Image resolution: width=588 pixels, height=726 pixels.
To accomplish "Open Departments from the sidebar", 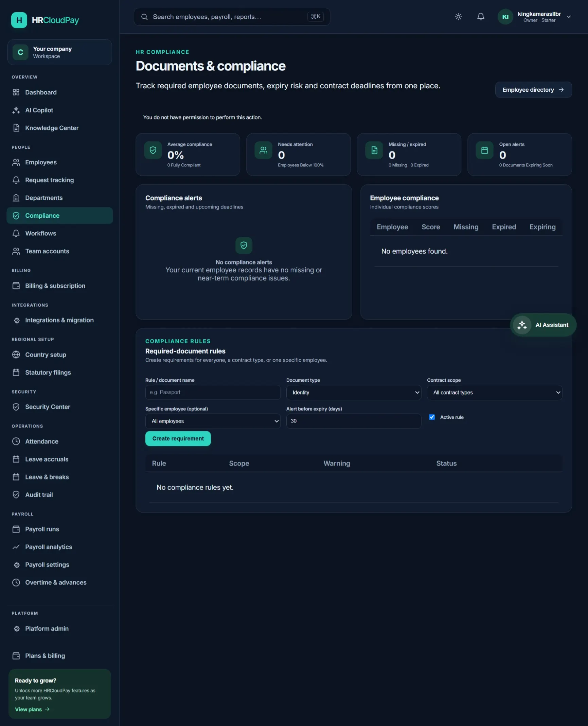I will click(x=59, y=198).
